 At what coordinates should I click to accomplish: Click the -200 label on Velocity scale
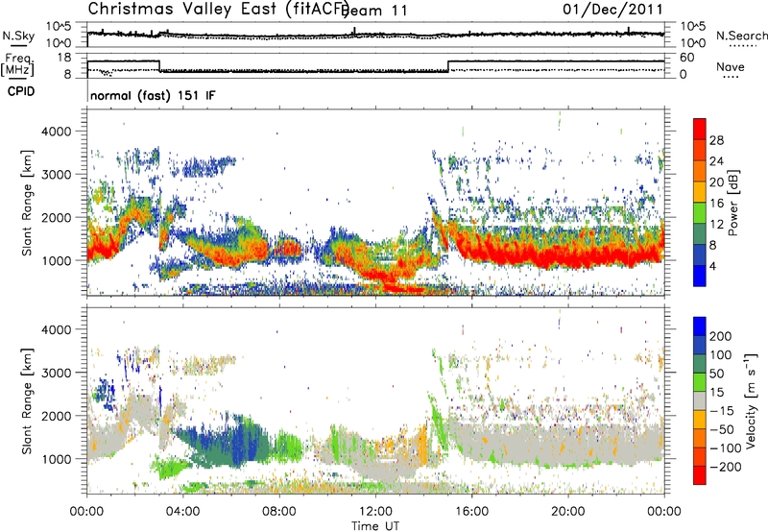(x=725, y=467)
